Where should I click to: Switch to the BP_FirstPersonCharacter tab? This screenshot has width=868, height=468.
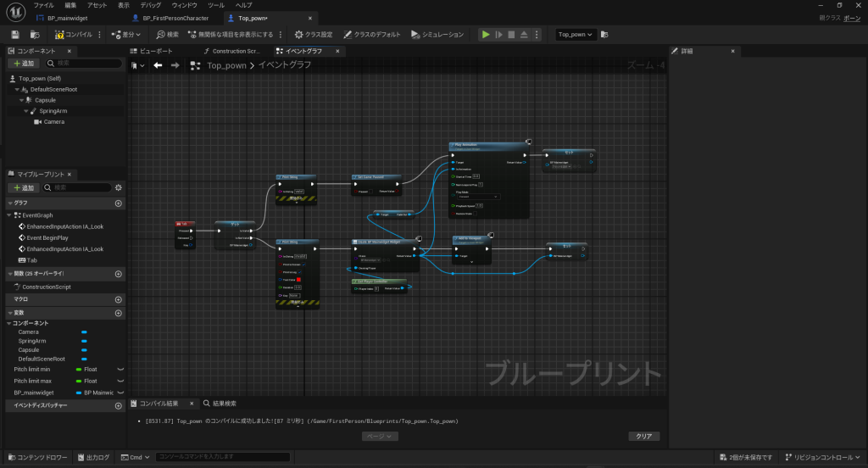pos(176,17)
